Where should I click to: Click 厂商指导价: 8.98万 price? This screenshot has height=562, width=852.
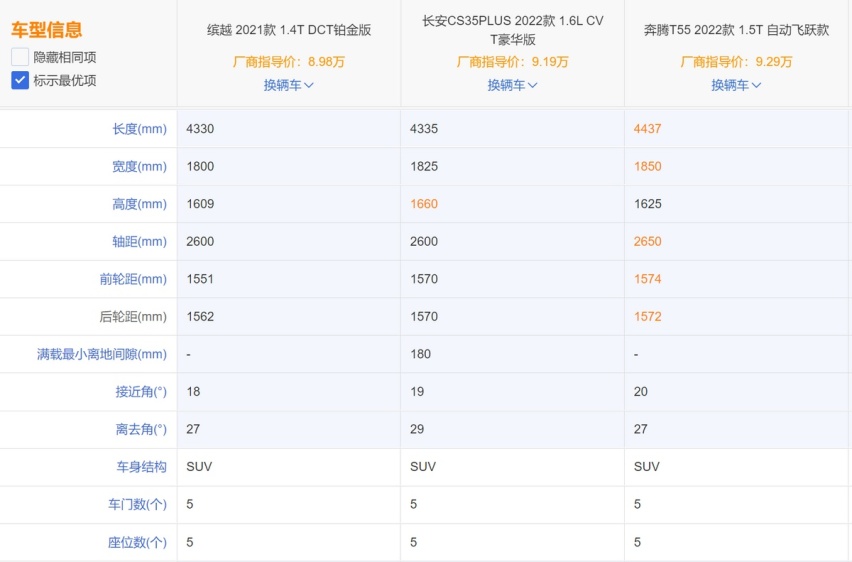coord(289,62)
